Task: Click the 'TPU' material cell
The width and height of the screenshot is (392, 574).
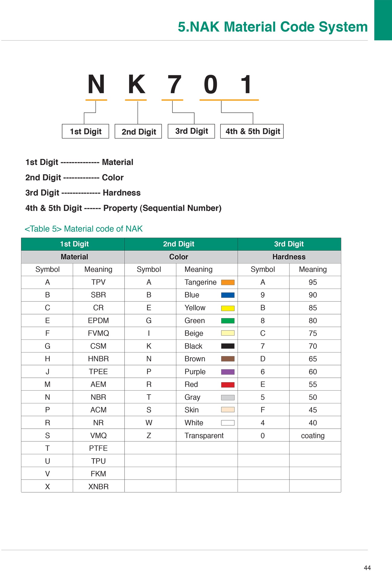Action: 99,461
